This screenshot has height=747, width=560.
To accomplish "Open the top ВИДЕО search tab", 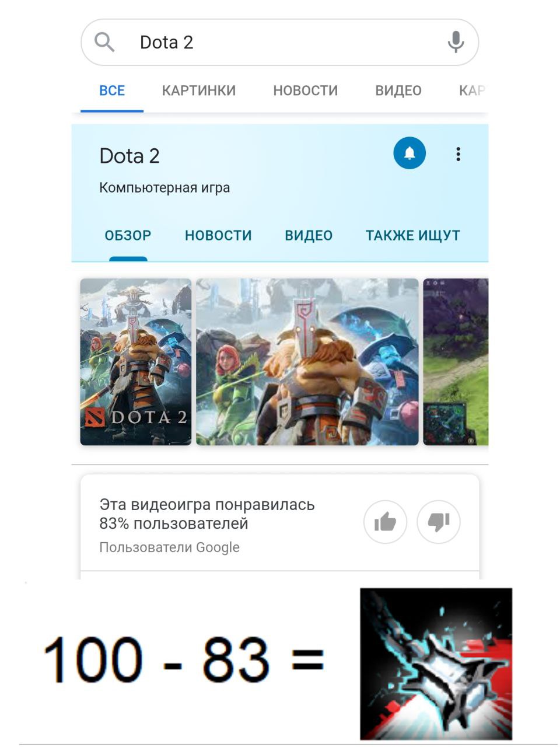I will (x=398, y=90).
